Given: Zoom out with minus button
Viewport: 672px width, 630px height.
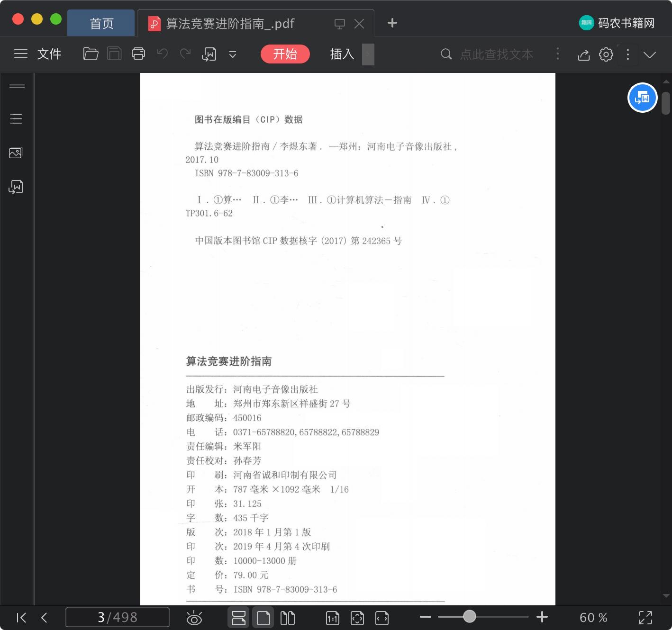Looking at the screenshot, I should tap(426, 617).
